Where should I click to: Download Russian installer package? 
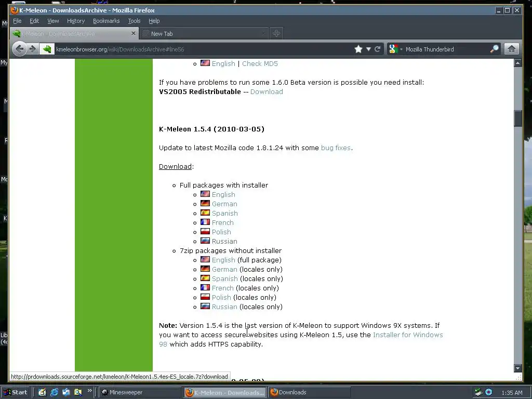(224, 241)
